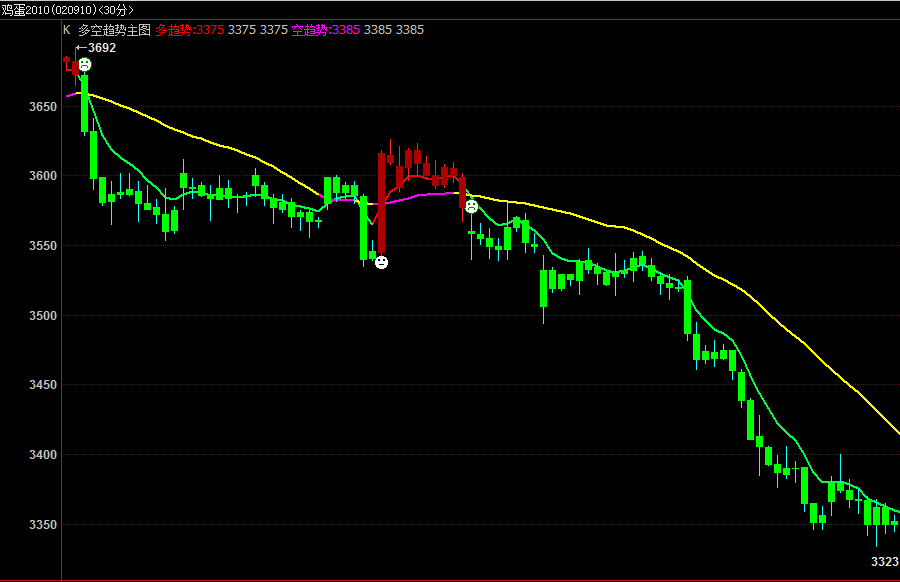The width and height of the screenshot is (900, 582).
Task: Click the 3400 price axis label
Action: pyautogui.click(x=43, y=455)
